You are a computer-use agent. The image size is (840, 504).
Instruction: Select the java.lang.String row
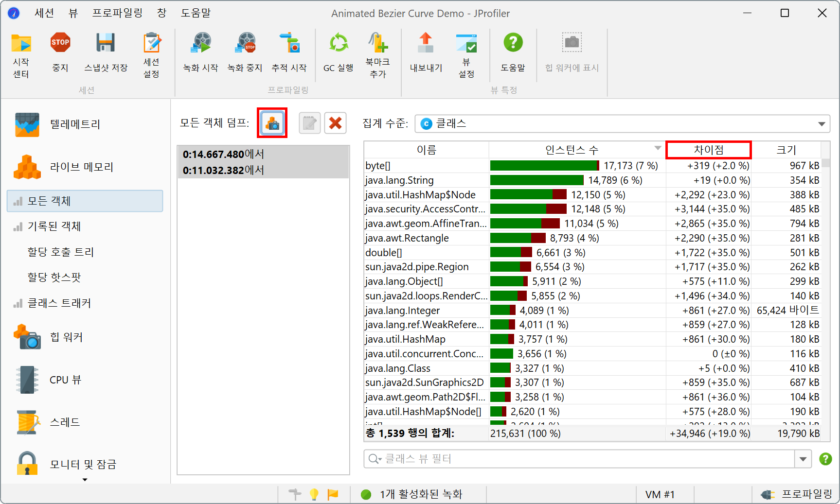tap(592, 180)
